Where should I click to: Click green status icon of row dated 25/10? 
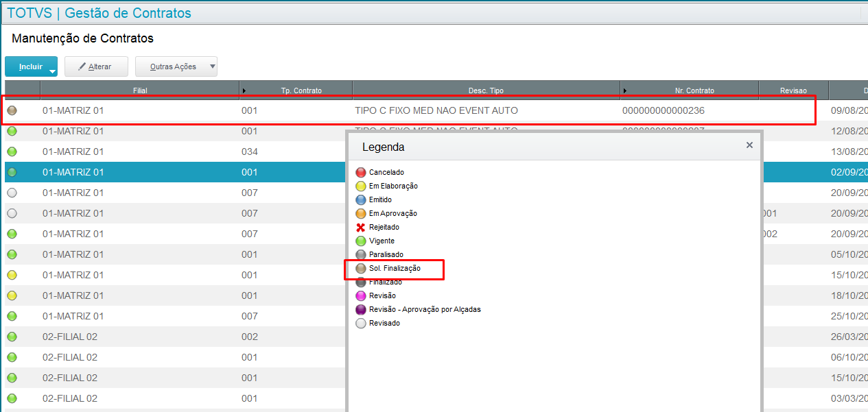coord(12,316)
